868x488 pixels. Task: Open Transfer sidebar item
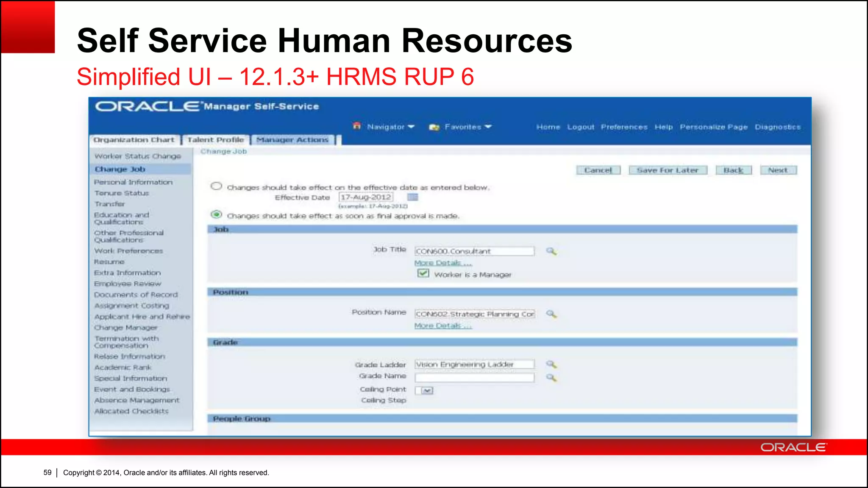109,204
